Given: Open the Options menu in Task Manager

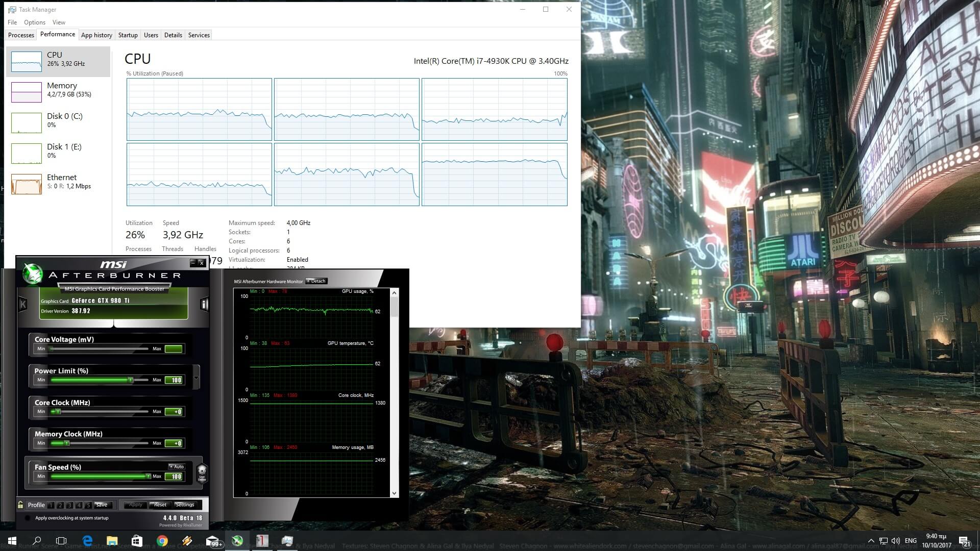Looking at the screenshot, I should (34, 22).
